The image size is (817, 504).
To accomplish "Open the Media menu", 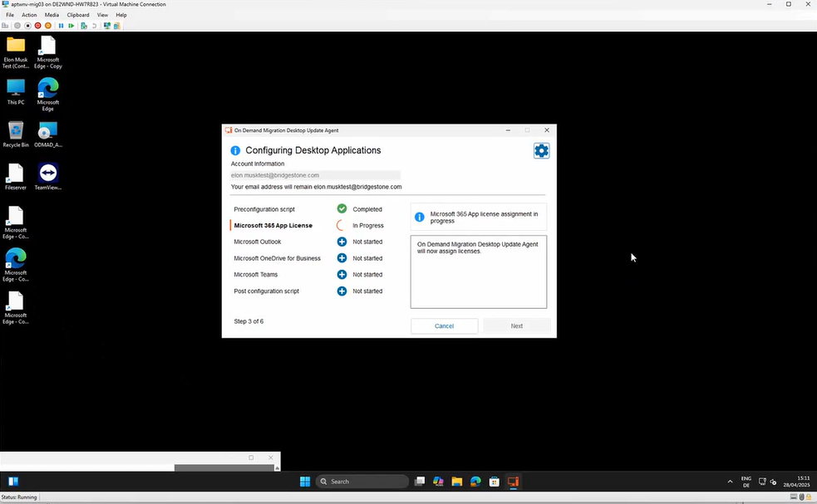I will pos(52,15).
